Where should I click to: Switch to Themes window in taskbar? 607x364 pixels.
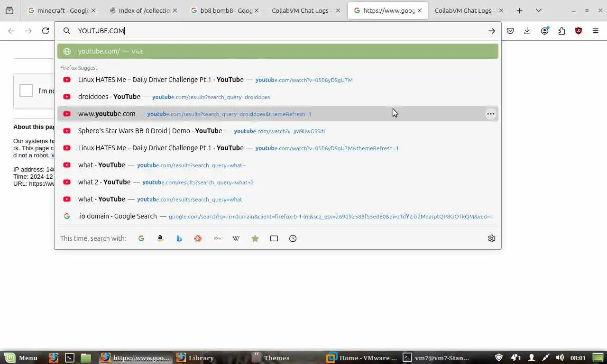(287, 358)
